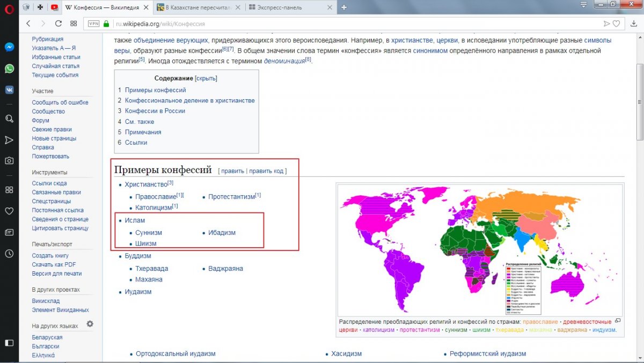
Task: Open VK messenger in the sidebar
Action: pyautogui.click(x=9, y=90)
